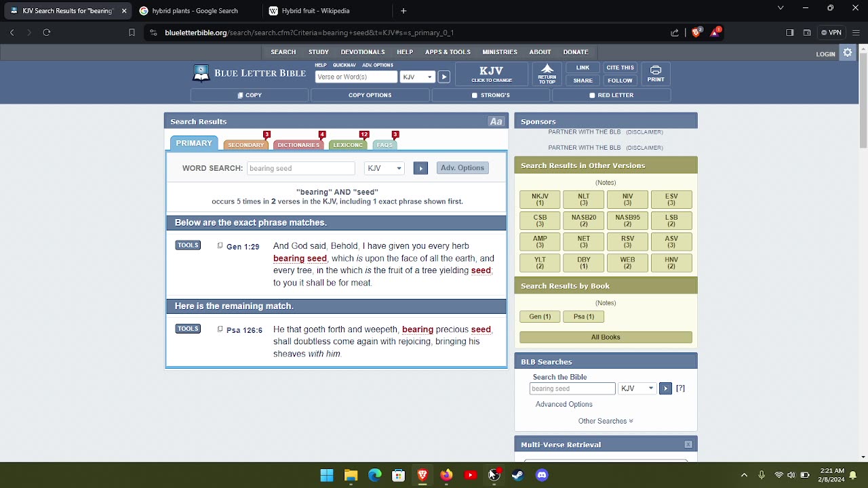Open the STUDY menu

point(319,52)
